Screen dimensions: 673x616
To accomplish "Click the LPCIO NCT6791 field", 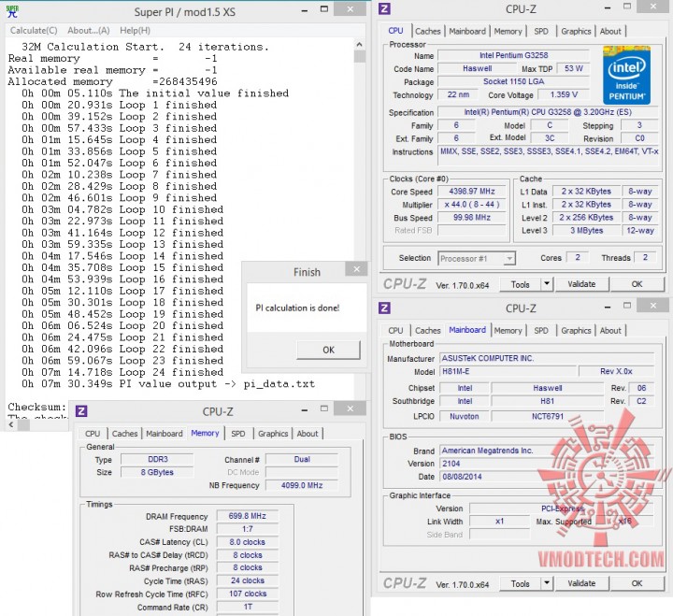I will (547, 416).
